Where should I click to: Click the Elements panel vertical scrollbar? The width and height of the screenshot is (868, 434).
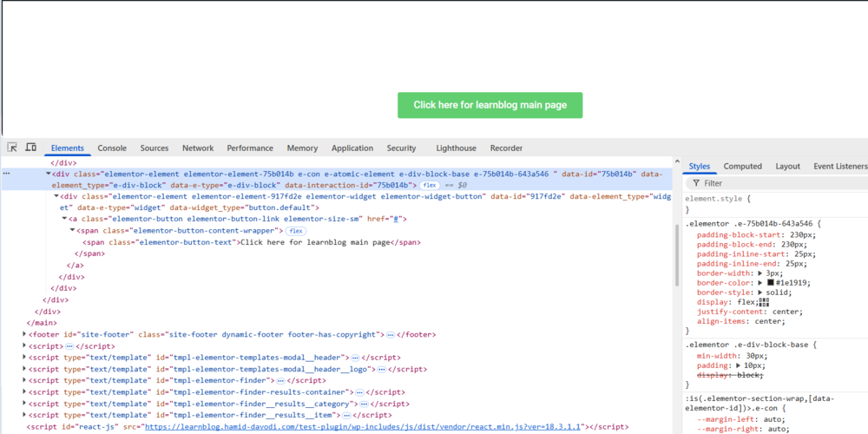point(676,254)
